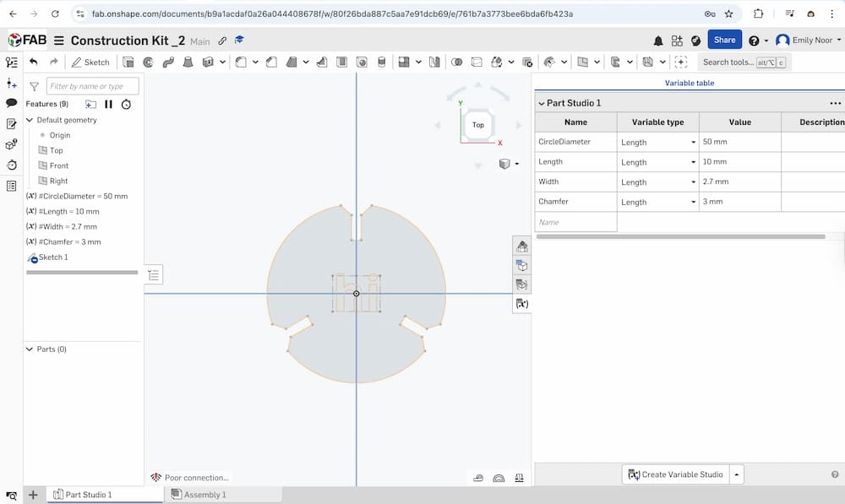Toggle the configuration panel icon
Screen dimensions: 845x504
tap(521, 265)
